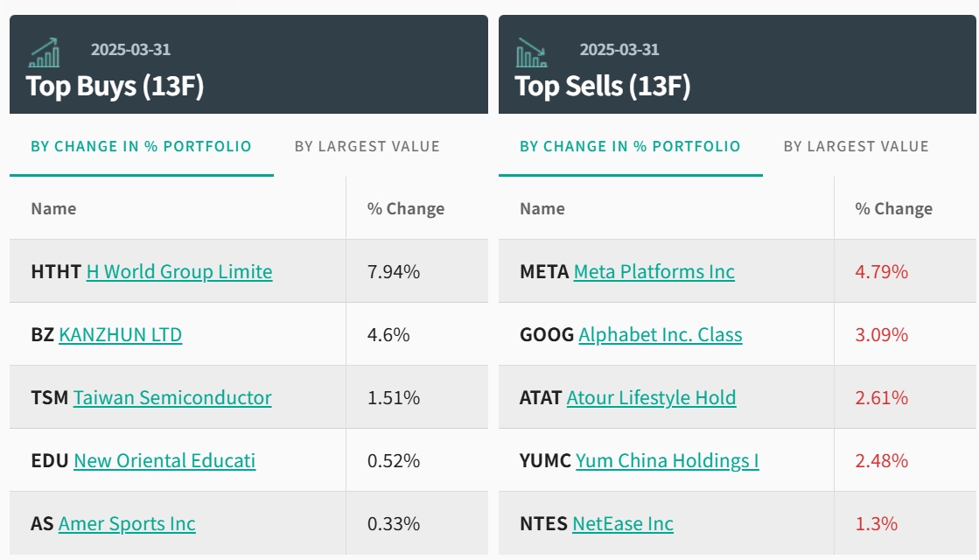The height and width of the screenshot is (560, 979).
Task: Click the Top Sells 'Name' column header
Action: pyautogui.click(x=542, y=209)
